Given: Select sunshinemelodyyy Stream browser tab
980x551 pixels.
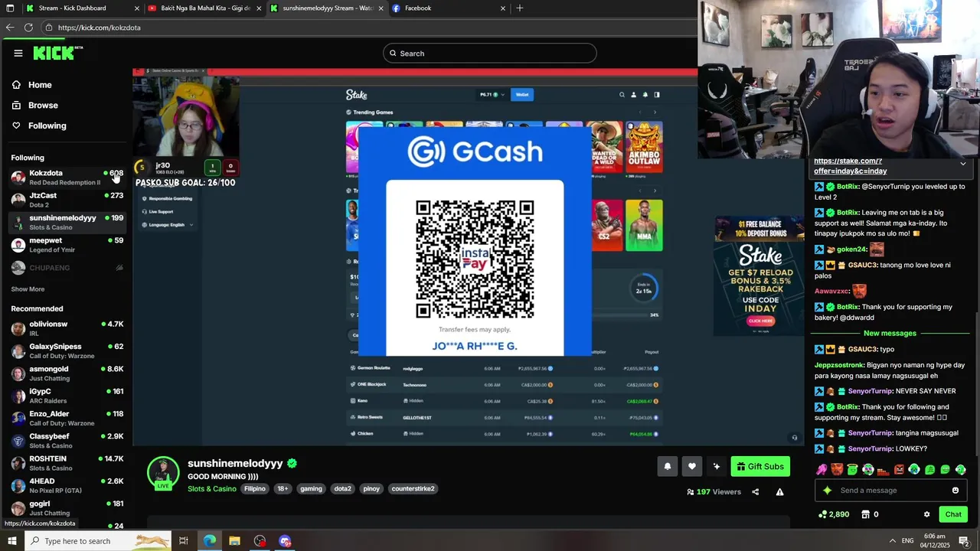Looking at the screenshot, I should coord(326,8).
